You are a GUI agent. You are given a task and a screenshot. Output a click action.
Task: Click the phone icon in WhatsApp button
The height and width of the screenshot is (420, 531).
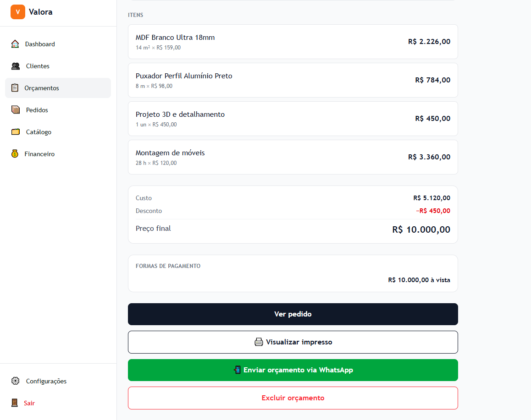click(238, 370)
